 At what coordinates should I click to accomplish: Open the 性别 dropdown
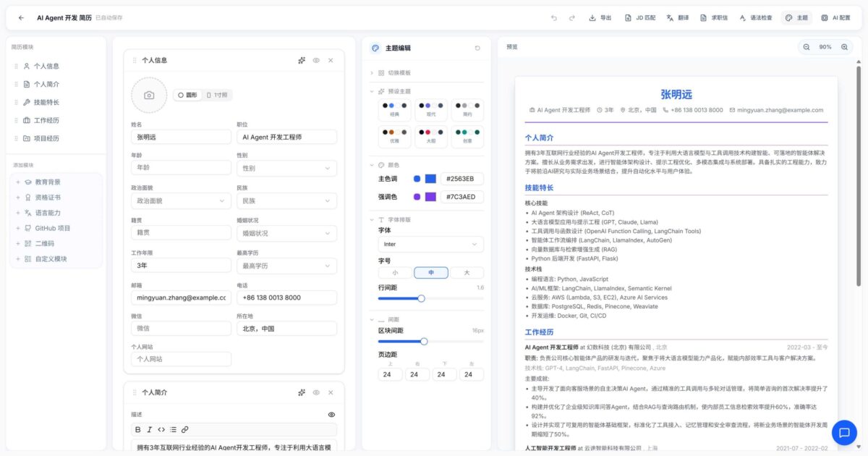(x=286, y=168)
